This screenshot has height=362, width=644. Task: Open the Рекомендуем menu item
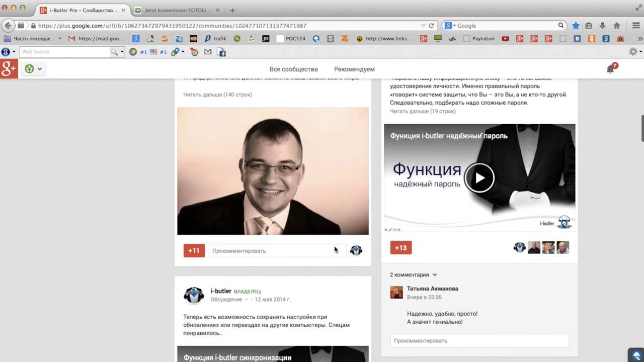(354, 69)
